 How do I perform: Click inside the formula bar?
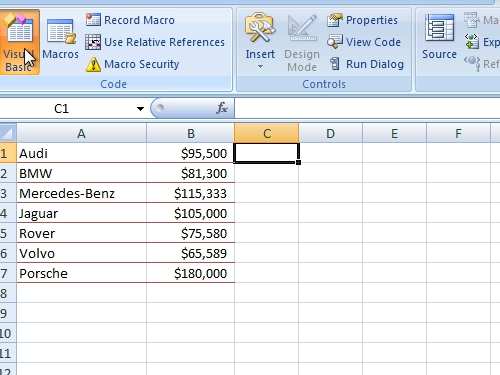(367, 108)
